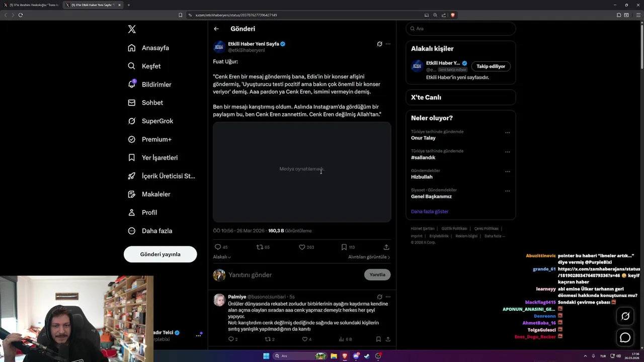Open the floating Grok button

tap(625, 316)
